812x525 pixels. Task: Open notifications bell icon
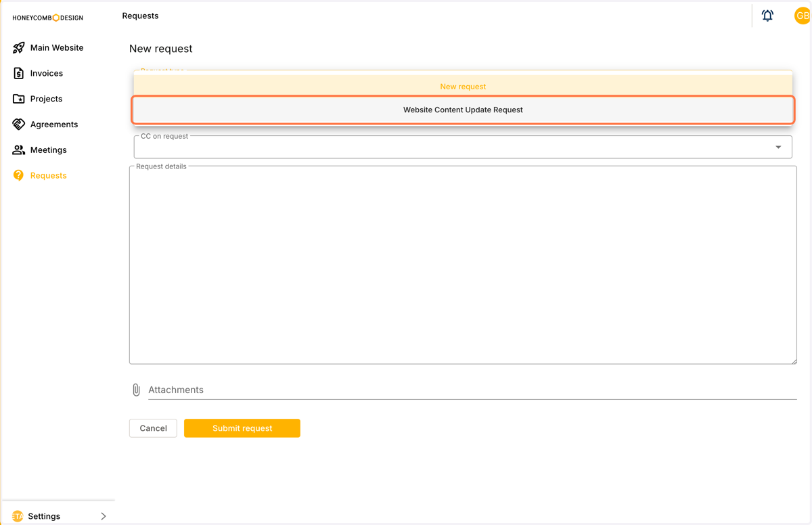click(767, 16)
